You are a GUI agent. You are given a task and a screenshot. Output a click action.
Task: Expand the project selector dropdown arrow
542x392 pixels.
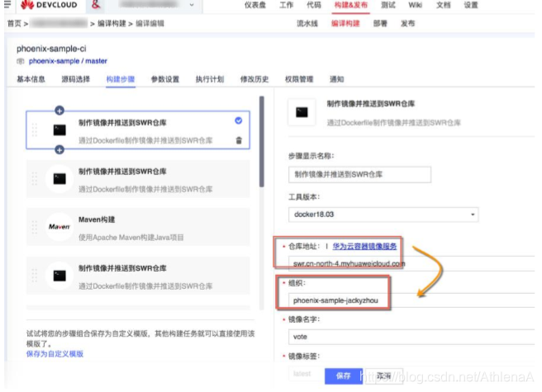pos(192,5)
